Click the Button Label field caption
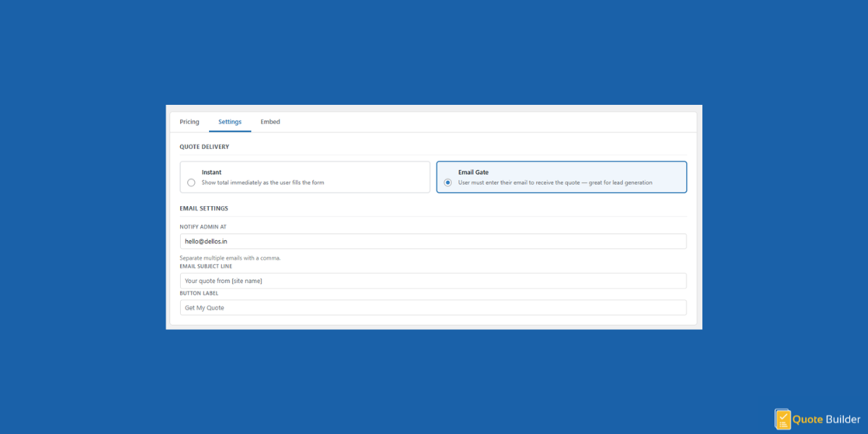868x434 pixels. tap(199, 293)
